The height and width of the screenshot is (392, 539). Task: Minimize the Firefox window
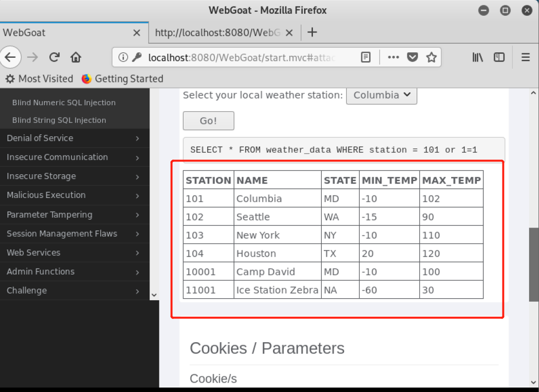point(484,11)
